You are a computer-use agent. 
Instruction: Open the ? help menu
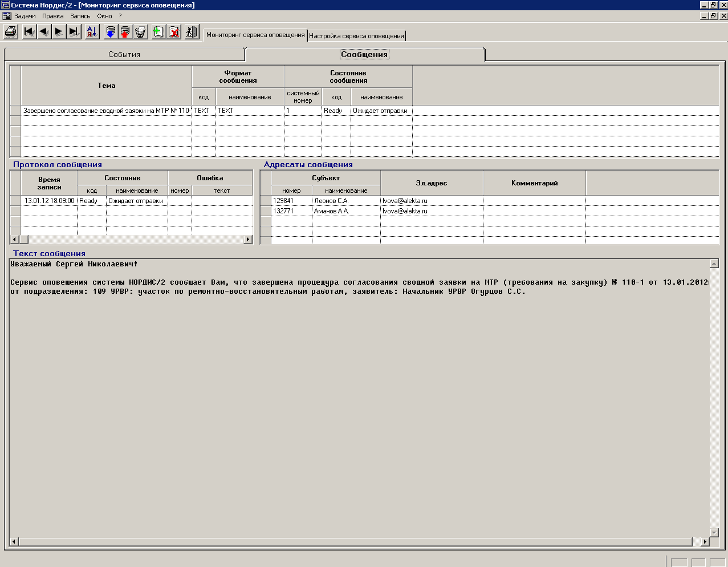[120, 16]
